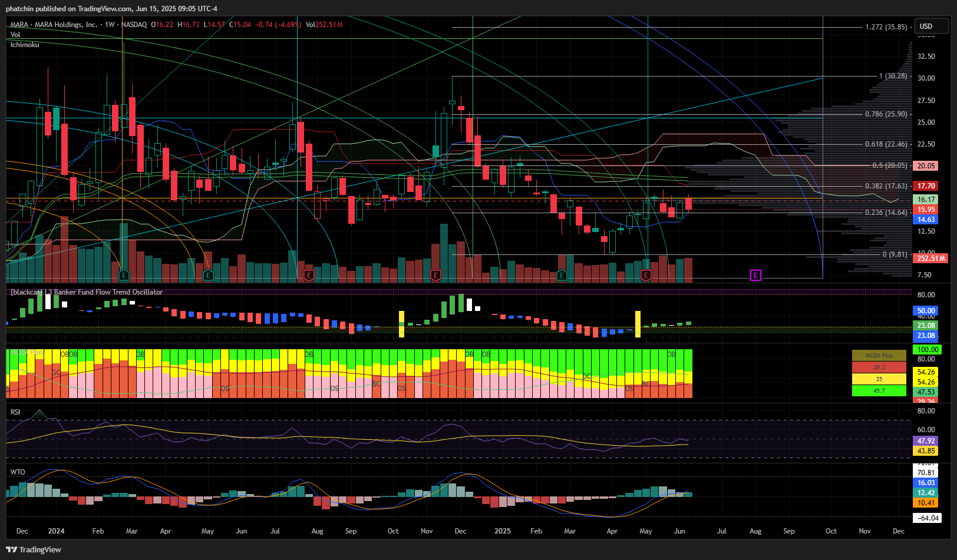Viewport: 957px width, 560px height.
Task: Click the blue 50.00 oscillator label
Action: click(x=926, y=311)
